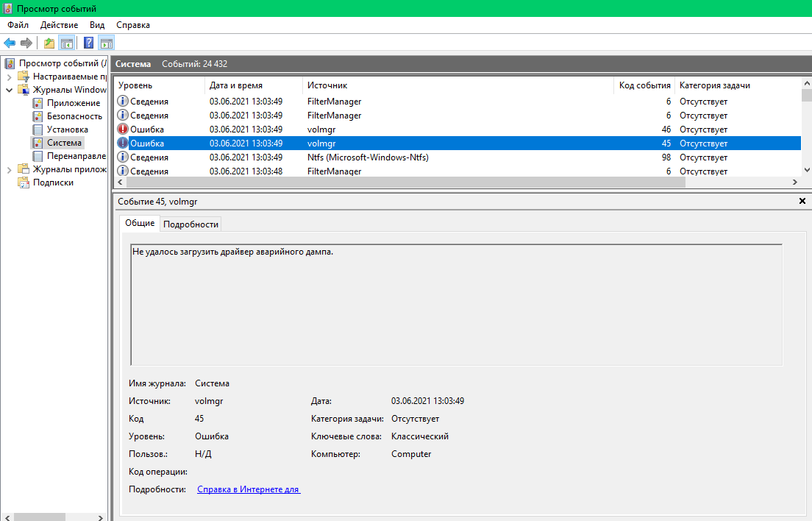Toggle the action pane toolbar icon
The image size is (812, 521).
pyautogui.click(x=106, y=43)
